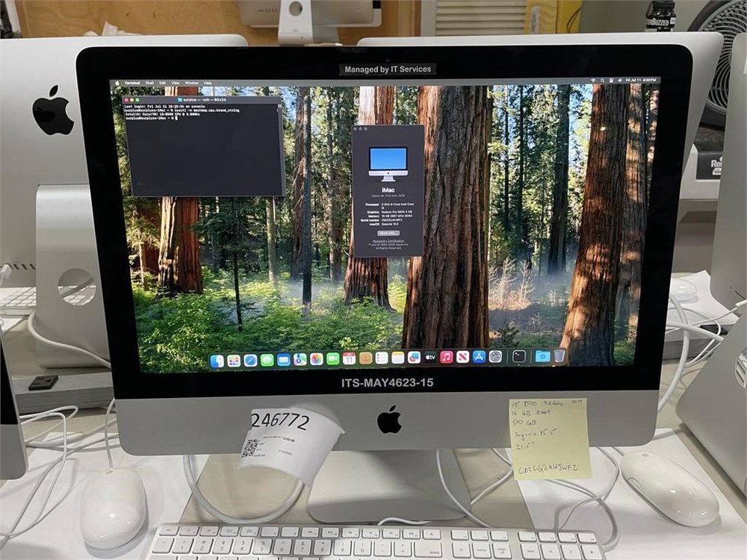
Task: Click the macOS version text
Action: pos(390,224)
